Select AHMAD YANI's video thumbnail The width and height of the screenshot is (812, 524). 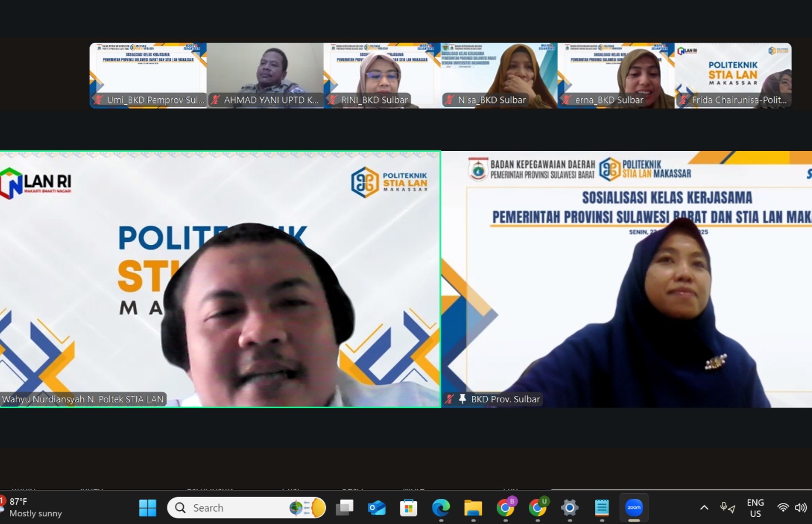click(x=265, y=75)
